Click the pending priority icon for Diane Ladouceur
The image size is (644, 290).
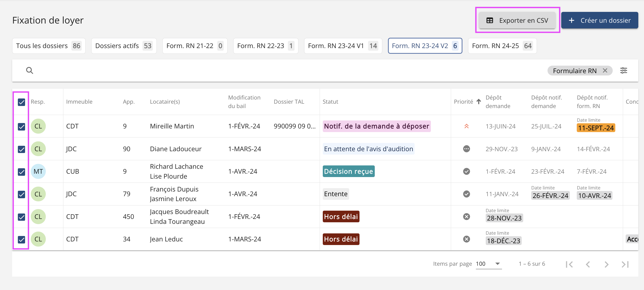coord(466,149)
